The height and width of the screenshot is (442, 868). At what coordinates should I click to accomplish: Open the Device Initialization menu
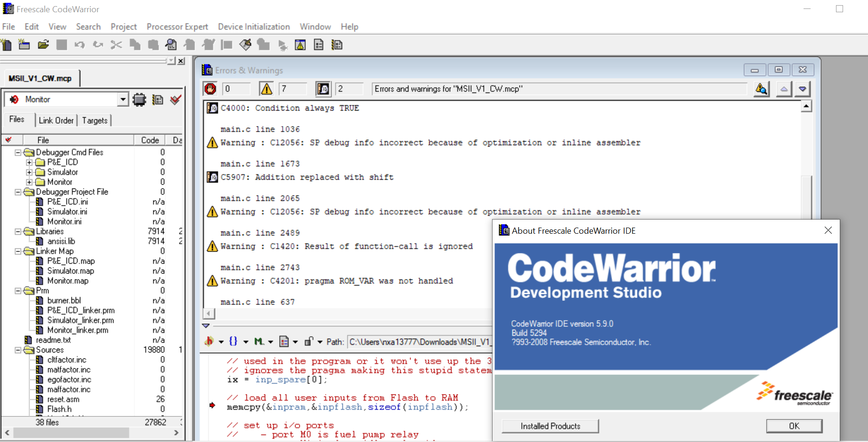pyautogui.click(x=254, y=27)
